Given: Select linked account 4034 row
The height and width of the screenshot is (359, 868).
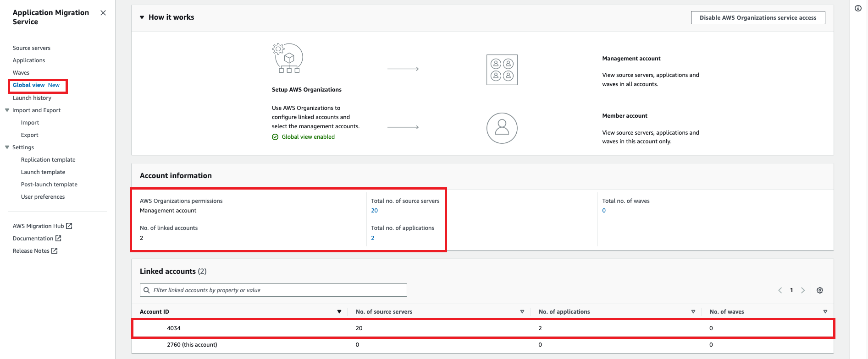Looking at the screenshot, I should pos(482,328).
